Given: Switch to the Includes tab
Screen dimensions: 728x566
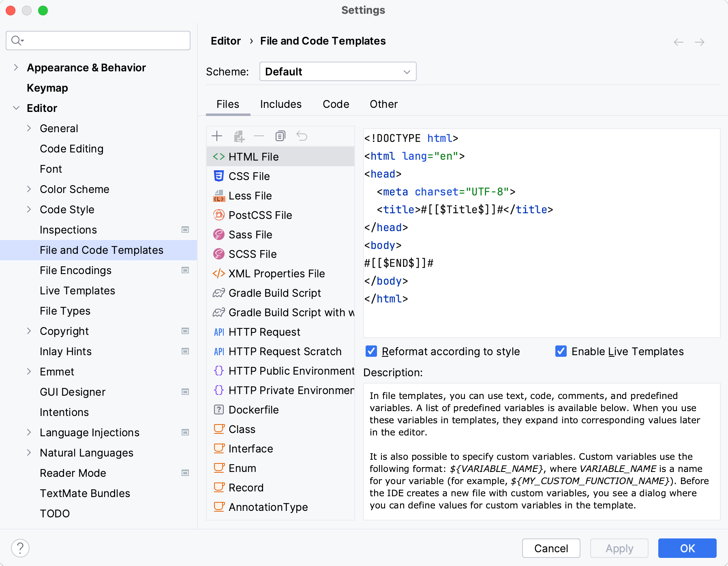Looking at the screenshot, I should click(x=280, y=104).
